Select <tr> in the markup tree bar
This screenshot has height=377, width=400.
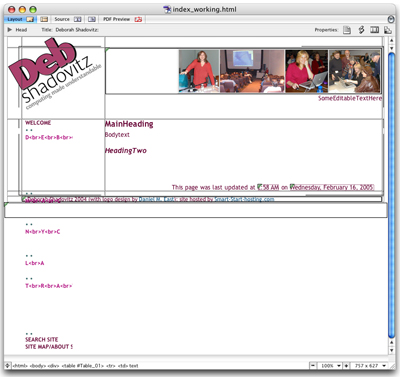click(x=111, y=366)
